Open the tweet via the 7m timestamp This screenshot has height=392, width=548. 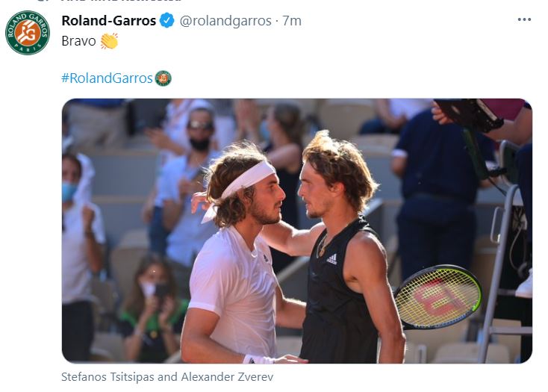point(292,21)
